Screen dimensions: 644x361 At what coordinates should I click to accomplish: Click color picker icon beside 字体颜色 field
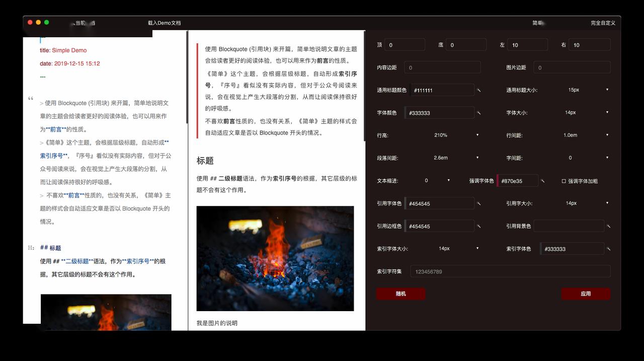pyautogui.click(x=479, y=113)
